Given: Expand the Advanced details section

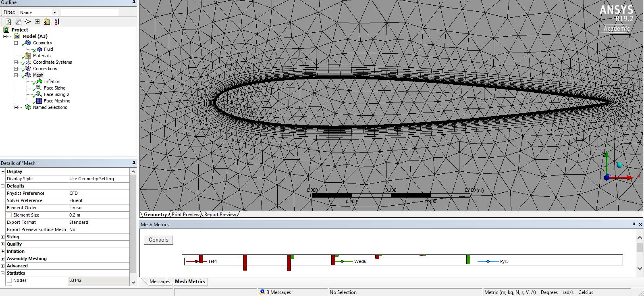Looking at the screenshot, I should pyautogui.click(x=3, y=266).
